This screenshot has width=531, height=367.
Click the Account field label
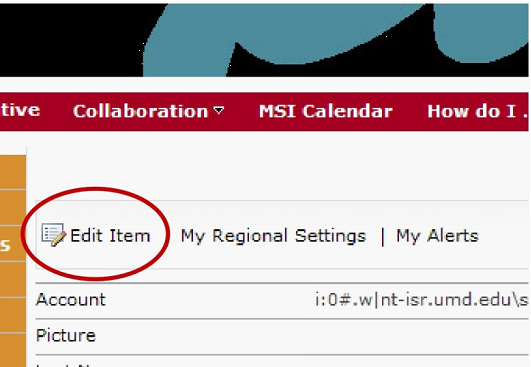(71, 300)
